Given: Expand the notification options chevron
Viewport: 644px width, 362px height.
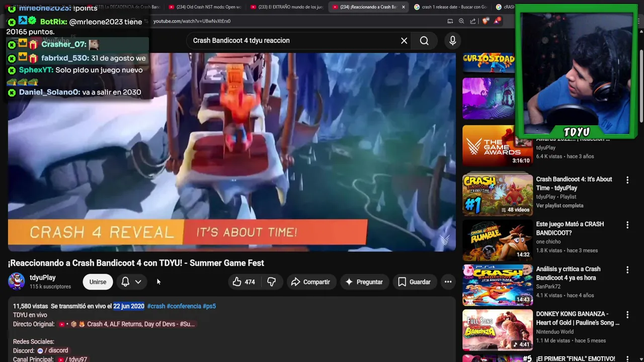Looking at the screenshot, I should [138, 282].
